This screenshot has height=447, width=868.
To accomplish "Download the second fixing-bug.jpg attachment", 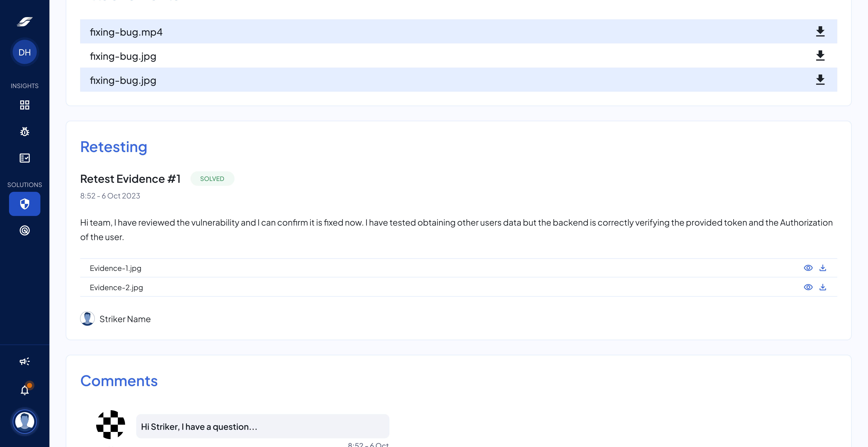I will click(820, 80).
